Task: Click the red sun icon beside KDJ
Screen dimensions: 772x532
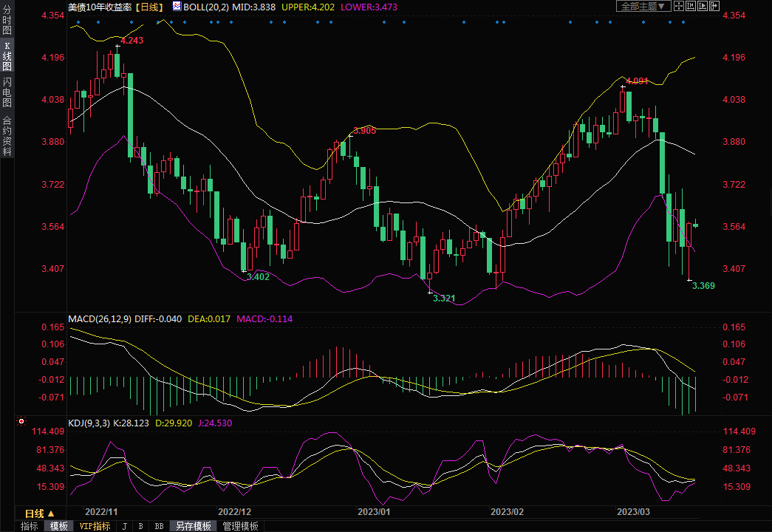Action: [21, 422]
